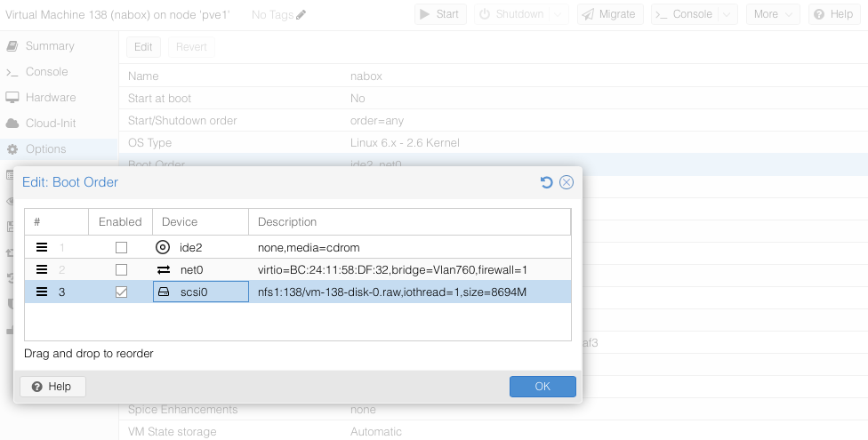
Task: Close the Edit: Boot Order dialog
Action: (567, 182)
